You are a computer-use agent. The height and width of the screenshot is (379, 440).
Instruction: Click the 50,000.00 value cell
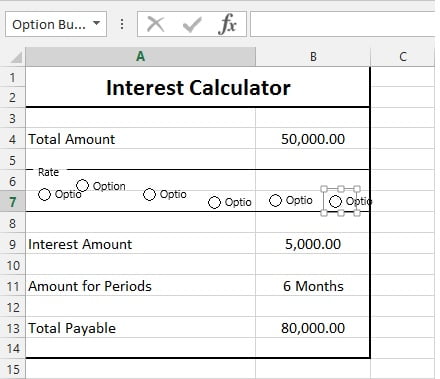click(313, 139)
